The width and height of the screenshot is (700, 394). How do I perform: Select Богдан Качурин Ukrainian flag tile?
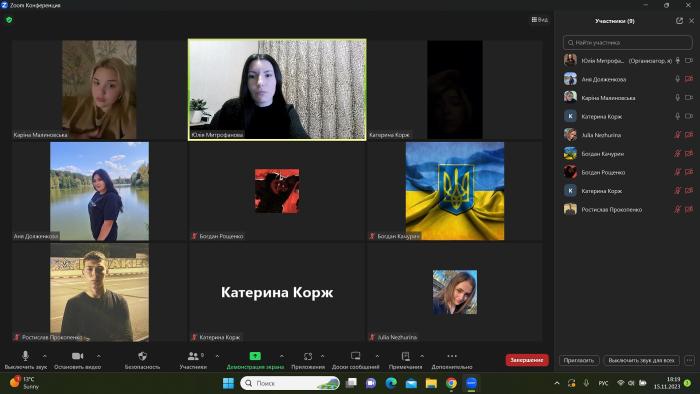coord(454,191)
